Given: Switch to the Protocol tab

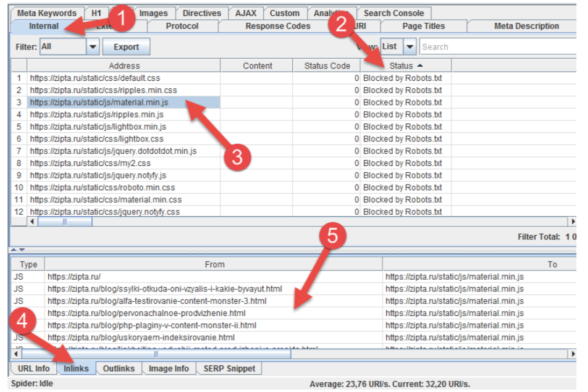Looking at the screenshot, I should click(182, 26).
